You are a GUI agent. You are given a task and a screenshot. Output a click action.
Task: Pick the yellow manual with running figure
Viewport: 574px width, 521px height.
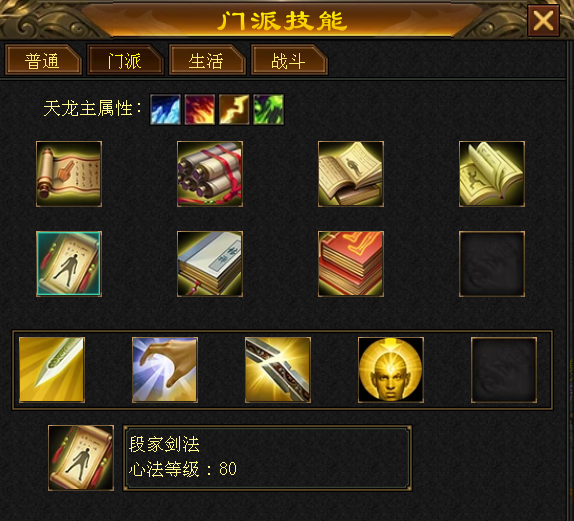point(492,174)
